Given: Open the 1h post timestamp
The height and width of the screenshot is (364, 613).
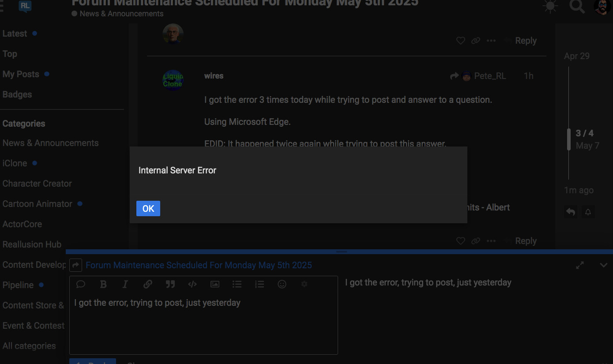Looking at the screenshot, I should [x=528, y=76].
